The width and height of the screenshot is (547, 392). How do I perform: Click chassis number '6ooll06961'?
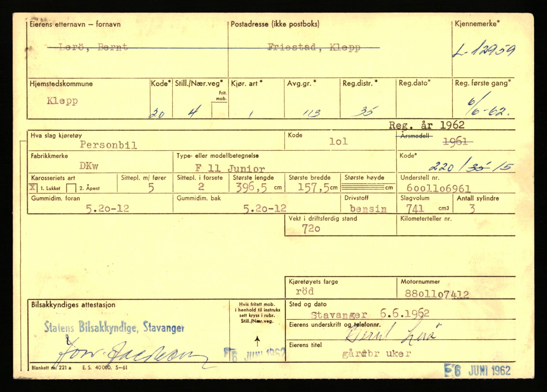coord(438,188)
